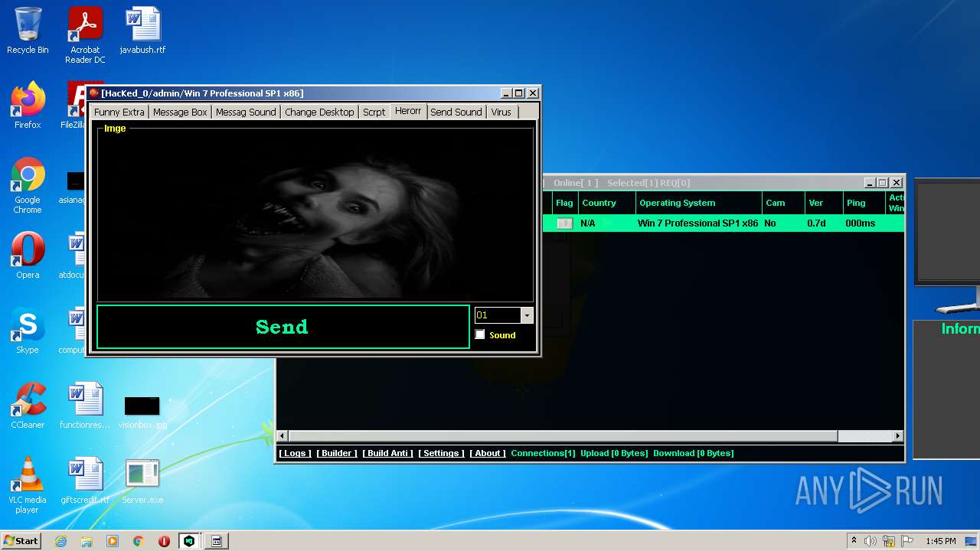The image size is (980, 551).
Task: Switch to Funny Extra tab
Action: (119, 112)
